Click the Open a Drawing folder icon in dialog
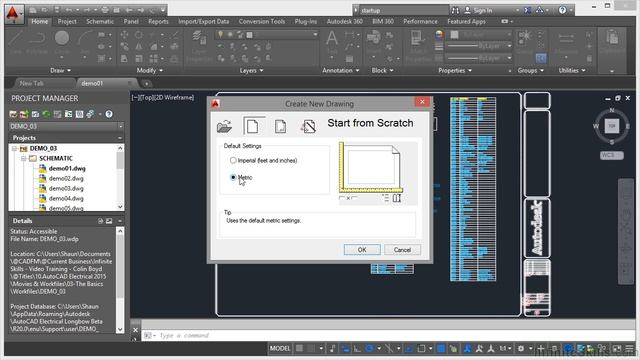 (x=224, y=127)
